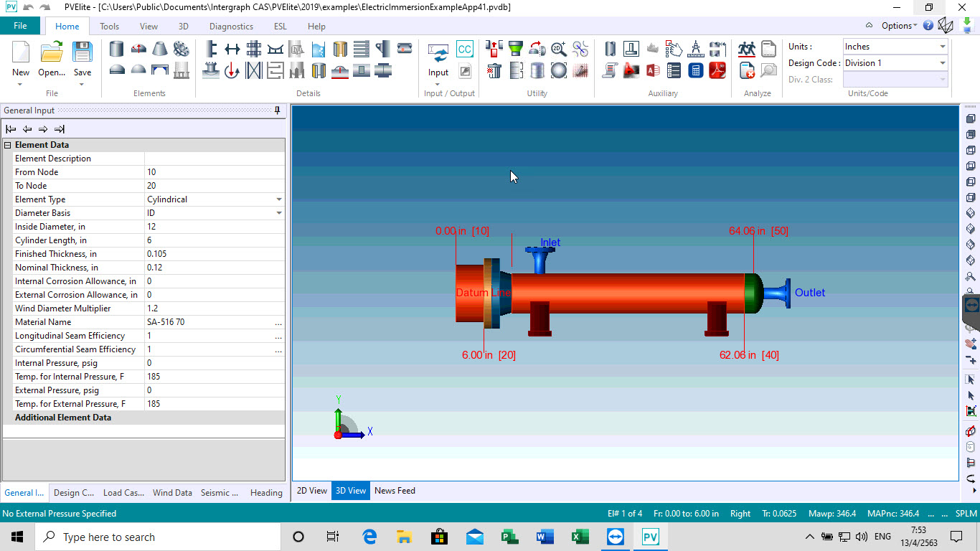Click the DXF AutoCAD export icon
Viewport: 980px width, 551px height.
[631, 70]
